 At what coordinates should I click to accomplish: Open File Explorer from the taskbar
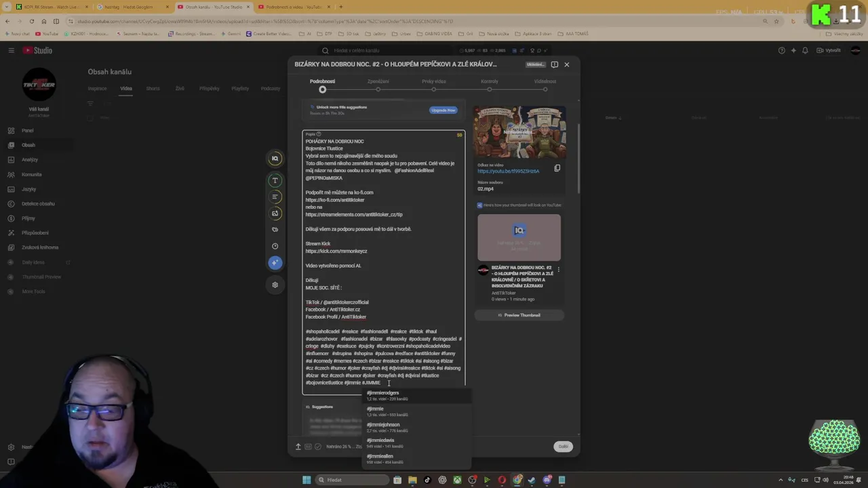point(412,480)
